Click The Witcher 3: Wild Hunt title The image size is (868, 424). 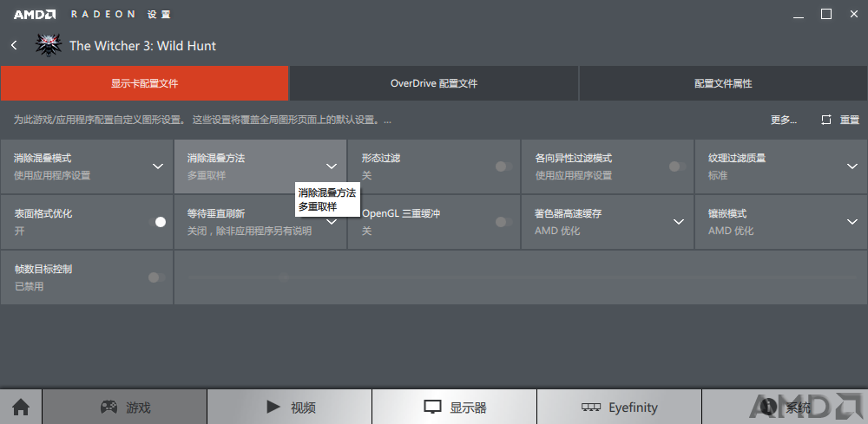coord(143,46)
